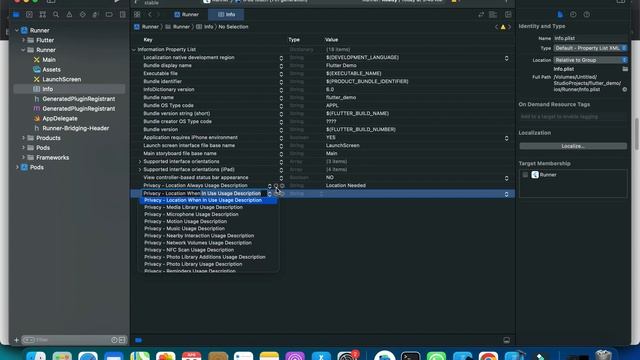The image size is (640, 360).
Task: Show recently modified files filter
Action: click(114, 340)
